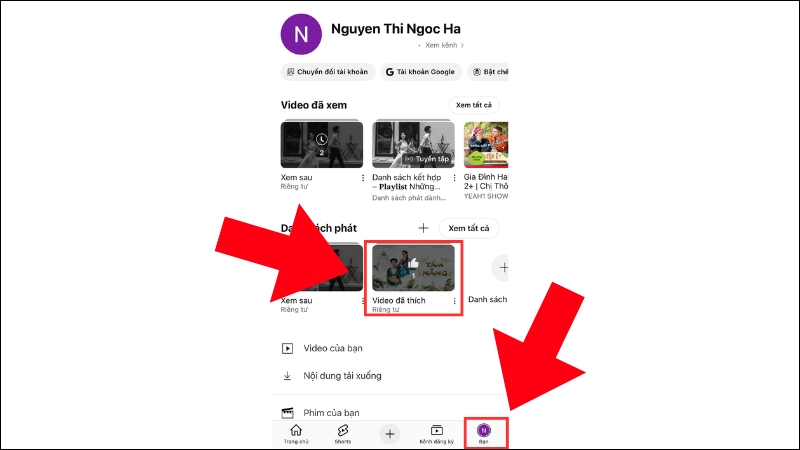Open Video của bạn
Image resolution: width=800 pixels, height=450 pixels.
click(x=335, y=348)
